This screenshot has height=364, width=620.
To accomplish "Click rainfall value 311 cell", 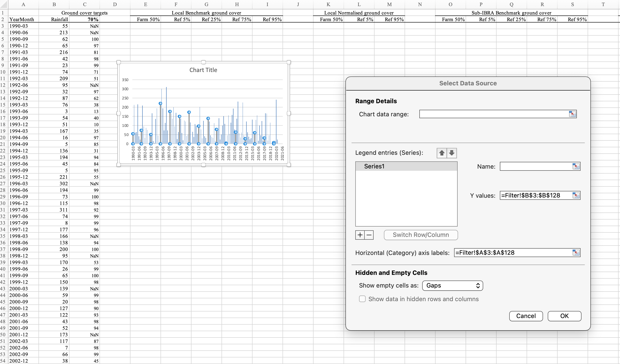I will coord(54,210).
